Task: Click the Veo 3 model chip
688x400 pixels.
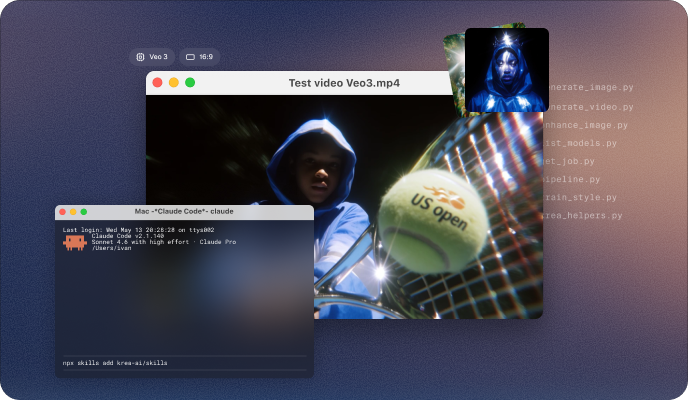Action: (x=152, y=57)
